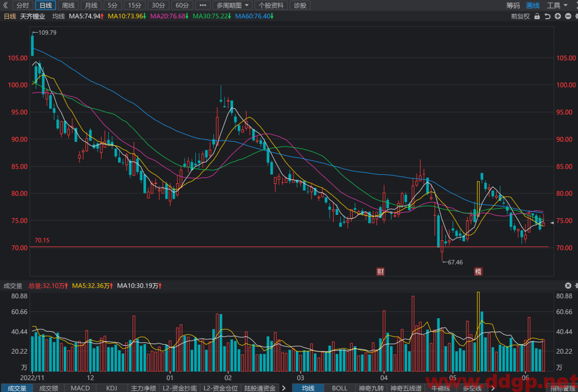The width and height of the screenshot is (578, 392).
Task: Select the 60分 period tab
Action: click(182, 5)
